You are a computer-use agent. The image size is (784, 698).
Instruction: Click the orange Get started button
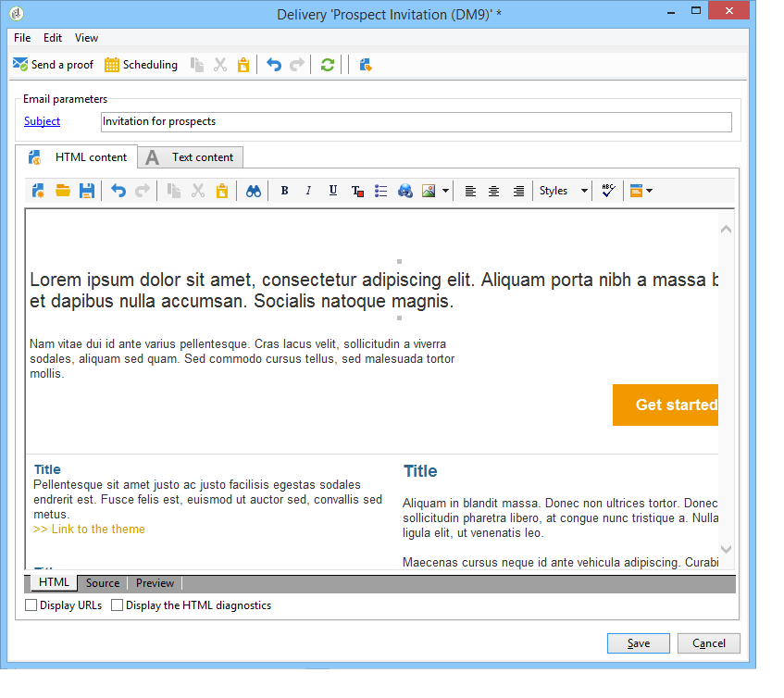[666, 405]
